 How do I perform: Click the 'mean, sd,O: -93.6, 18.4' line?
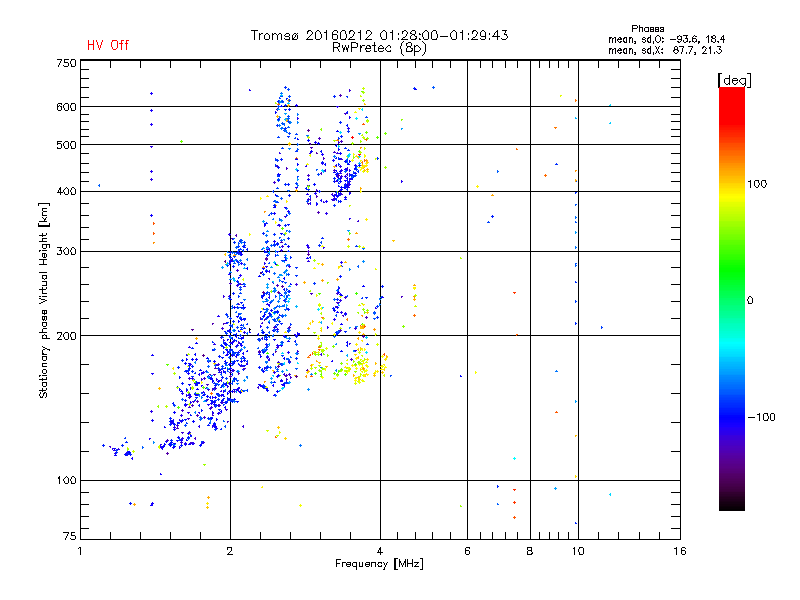(666, 39)
